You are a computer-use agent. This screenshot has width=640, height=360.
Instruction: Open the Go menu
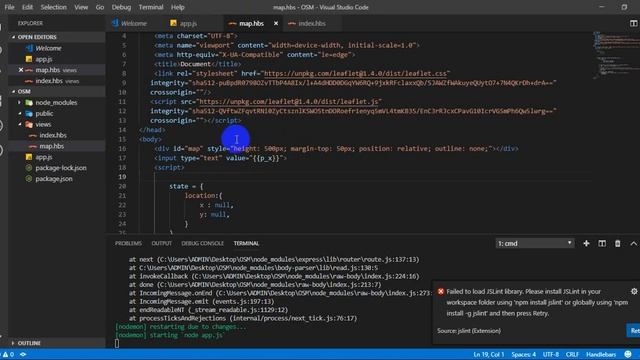(x=100, y=7)
